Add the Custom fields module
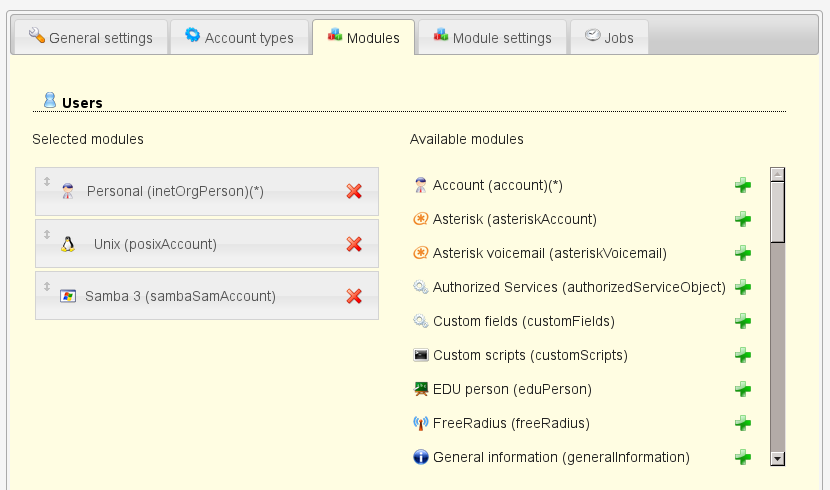 coord(743,321)
